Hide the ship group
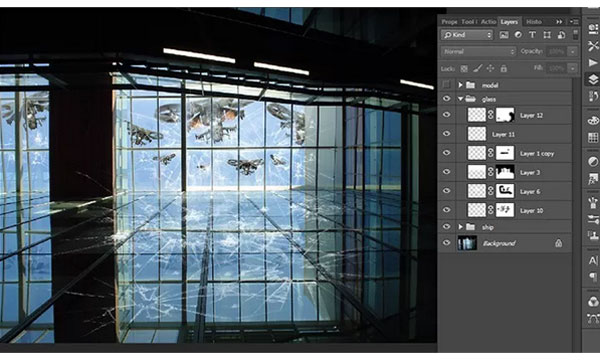Screen dimensions: 600x362 446,227
